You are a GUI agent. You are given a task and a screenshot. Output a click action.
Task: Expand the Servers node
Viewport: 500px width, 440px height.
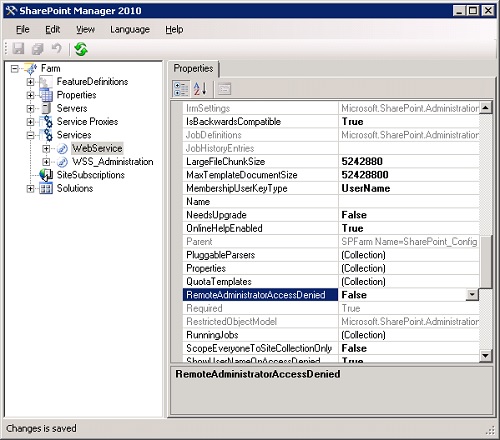(30, 109)
